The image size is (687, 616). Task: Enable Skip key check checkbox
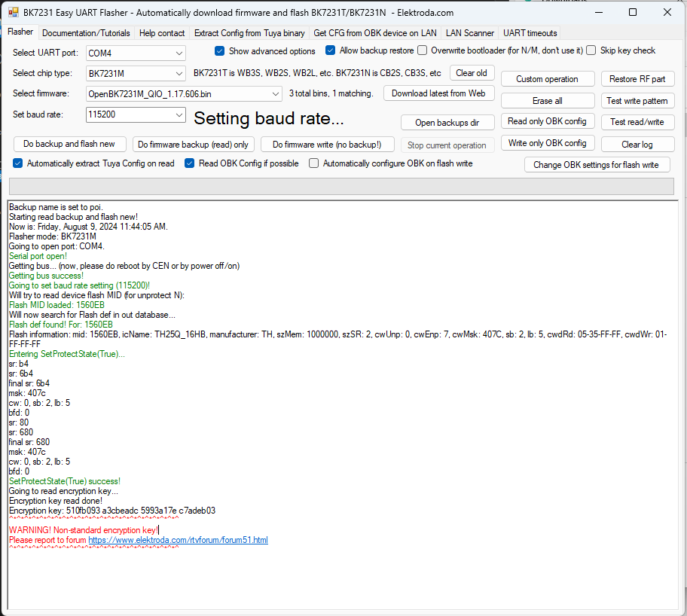click(x=591, y=50)
